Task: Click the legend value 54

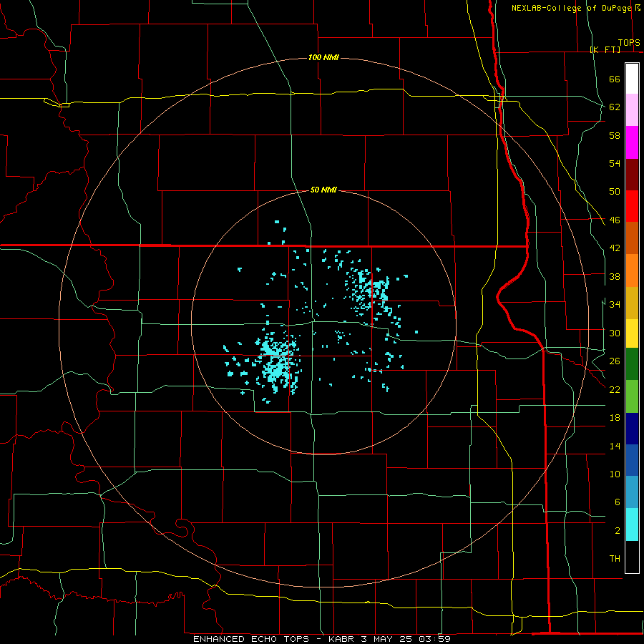Action: (615, 163)
